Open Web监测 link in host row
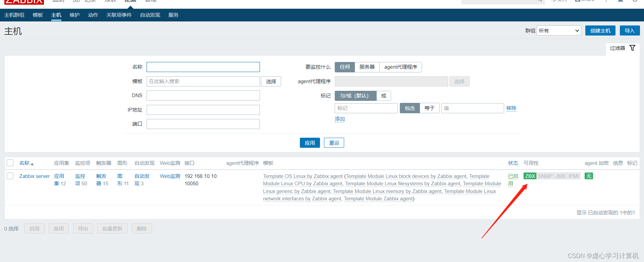The height and width of the screenshot is (262, 644). (170, 176)
